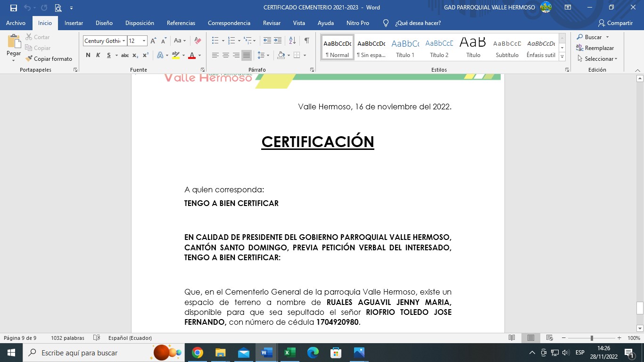This screenshot has height=362, width=644.
Task: Click the Reemplazar button
Action: click(595, 48)
